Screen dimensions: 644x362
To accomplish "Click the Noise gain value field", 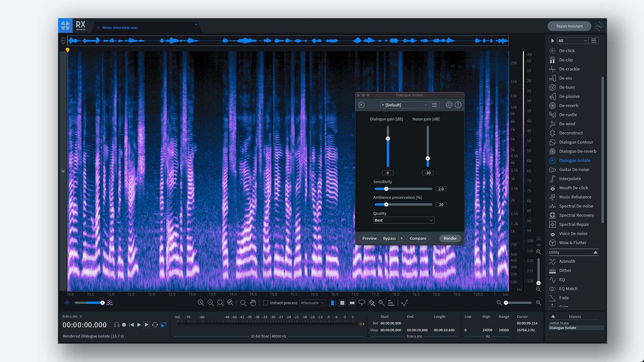I will (428, 173).
